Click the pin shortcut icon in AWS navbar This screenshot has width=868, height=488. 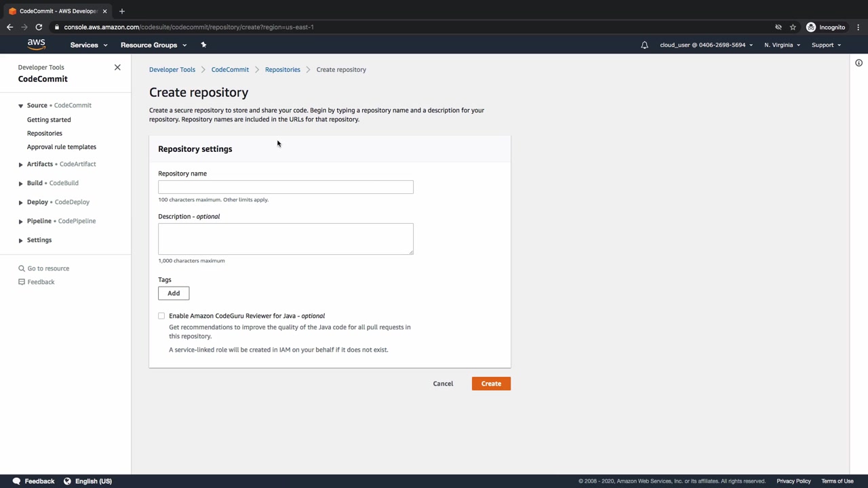coord(203,45)
